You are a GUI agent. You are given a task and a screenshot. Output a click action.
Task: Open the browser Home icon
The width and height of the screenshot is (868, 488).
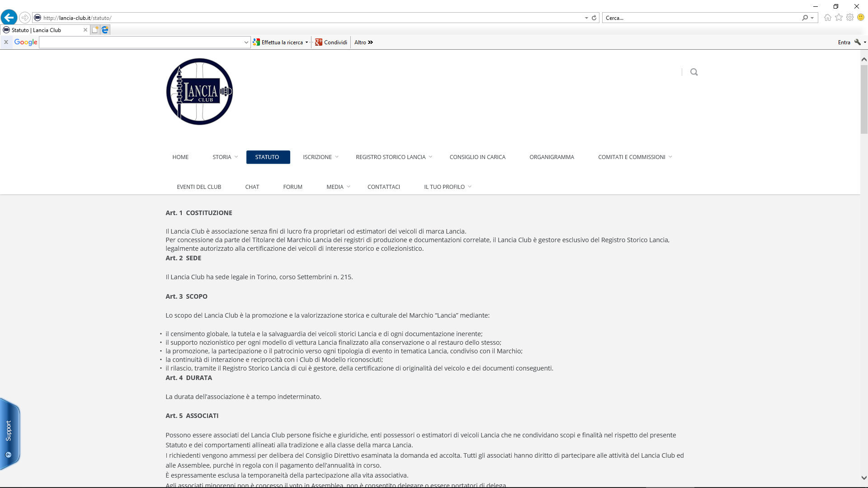(828, 17)
